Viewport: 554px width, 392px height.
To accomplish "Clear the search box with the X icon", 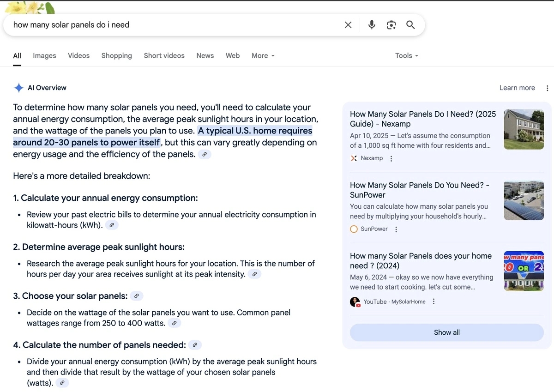I will click(x=348, y=25).
